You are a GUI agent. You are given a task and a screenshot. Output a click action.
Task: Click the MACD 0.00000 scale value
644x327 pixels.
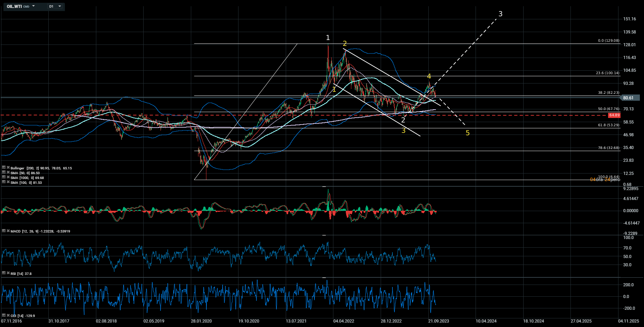pos(631,211)
